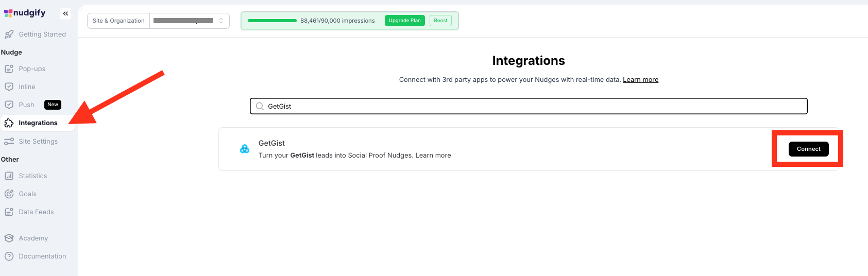This screenshot has width=868, height=276.
Task: Click the dropdown up-down arrows
Action: coord(221,21)
